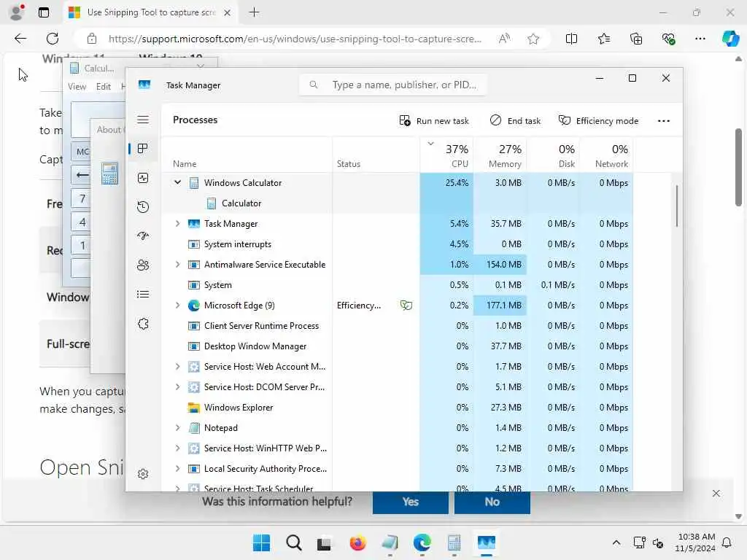The height and width of the screenshot is (560, 747).
Task: Select Processes page icon in Task Manager sidebar
Action: click(x=143, y=149)
